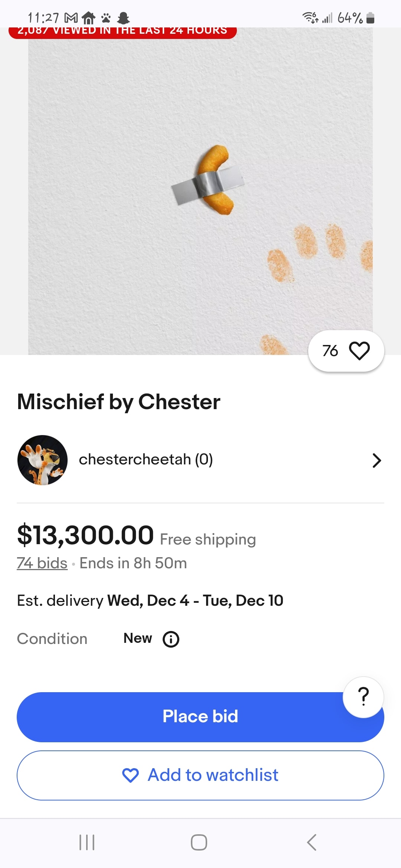Open chestercheetah seller avatar
This screenshot has width=401, height=868.
coord(43,460)
